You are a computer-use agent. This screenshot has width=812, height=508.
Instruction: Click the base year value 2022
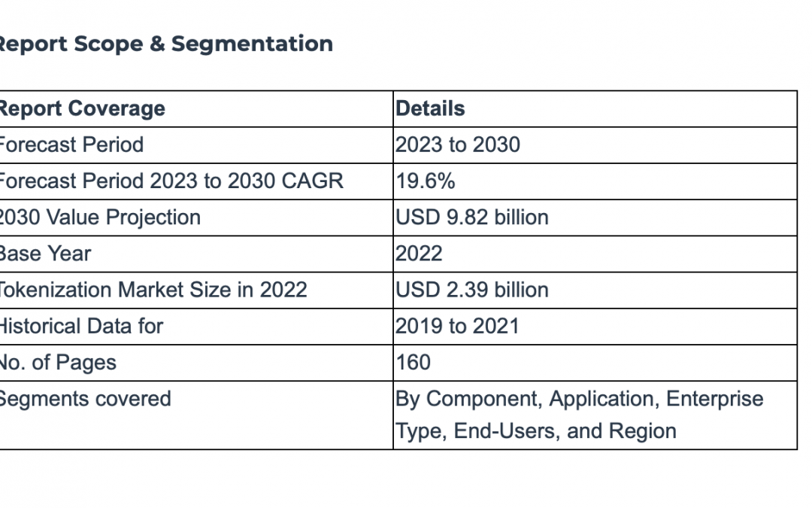coord(419,254)
